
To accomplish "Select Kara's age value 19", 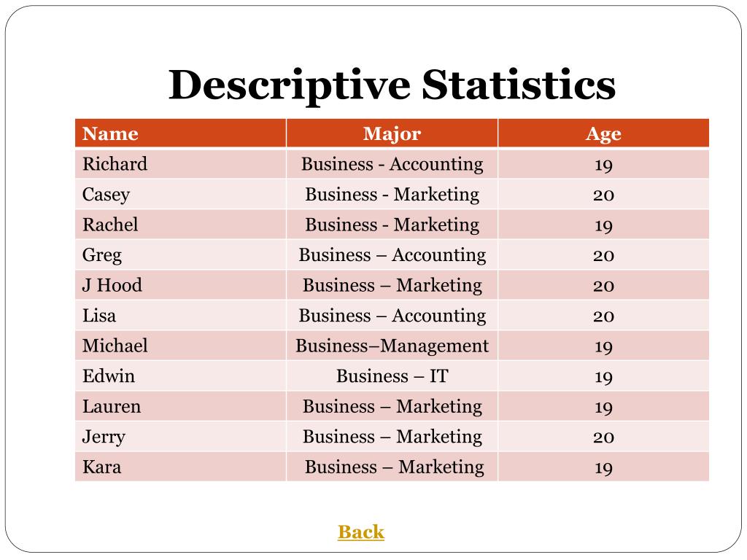I will [603, 467].
